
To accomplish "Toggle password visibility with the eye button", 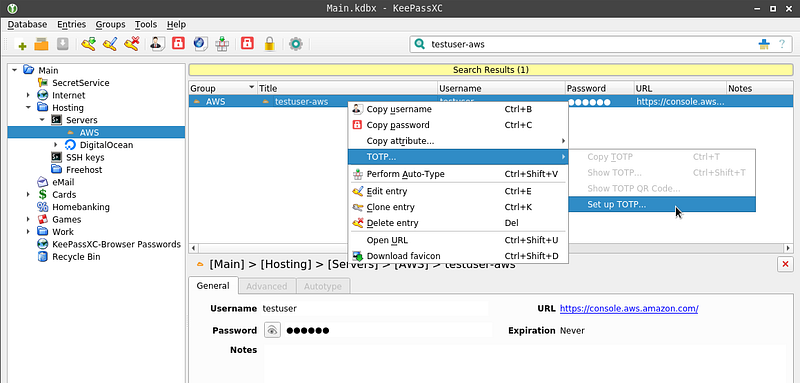I will (x=272, y=330).
